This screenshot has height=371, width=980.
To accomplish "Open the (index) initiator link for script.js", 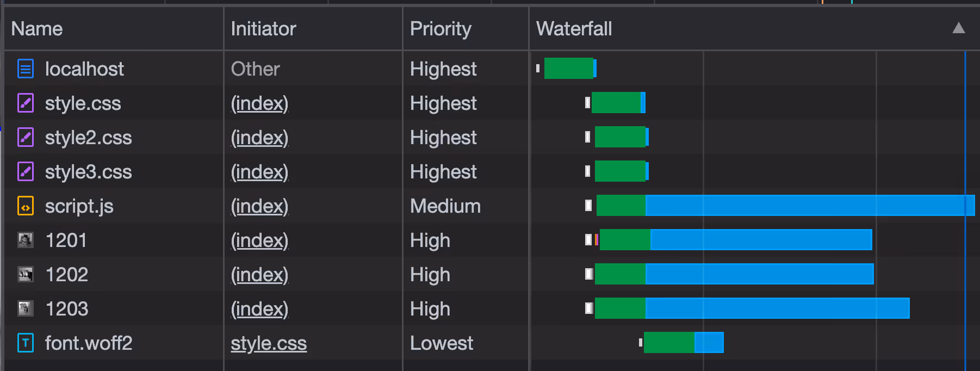I will point(259,206).
